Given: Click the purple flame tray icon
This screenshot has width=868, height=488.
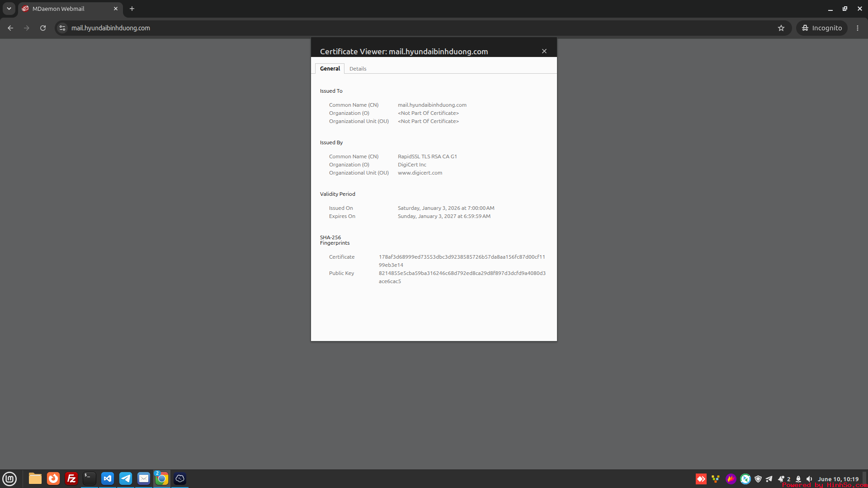Looking at the screenshot, I should [x=731, y=479].
